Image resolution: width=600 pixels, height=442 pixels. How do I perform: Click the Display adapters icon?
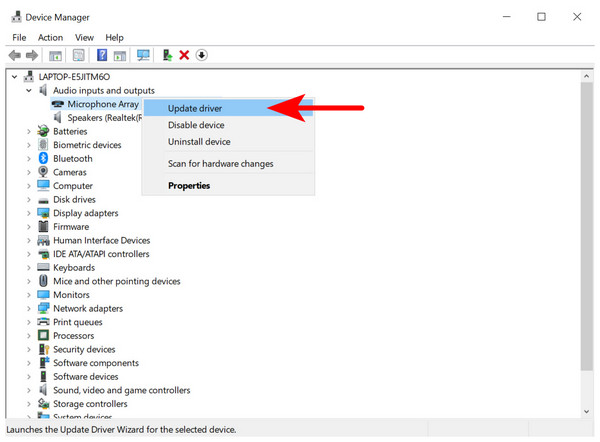[43, 213]
